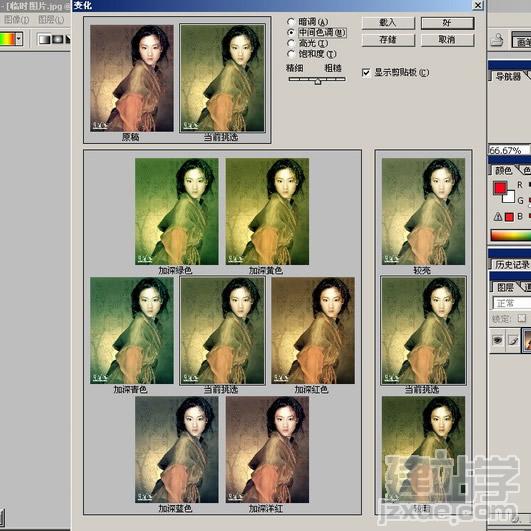Click the center 当前挑选 thumbnail in the color grid
Screen dimensions: 531x531
(222, 331)
